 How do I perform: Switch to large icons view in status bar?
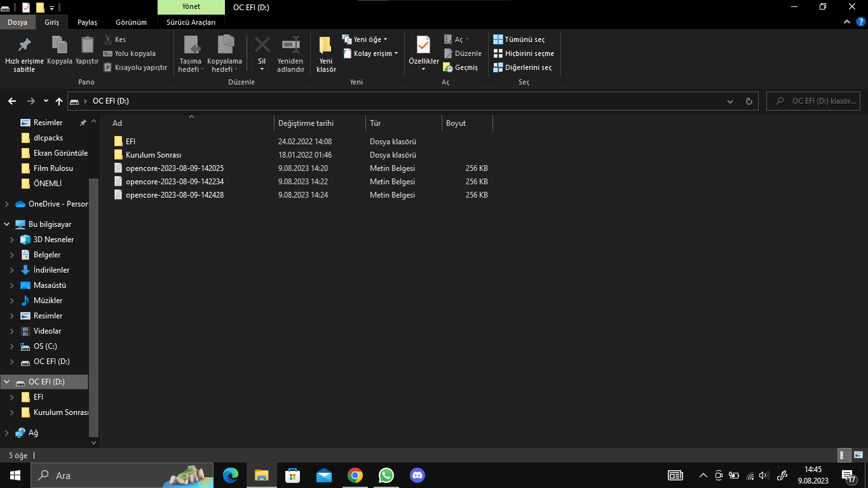(858, 455)
